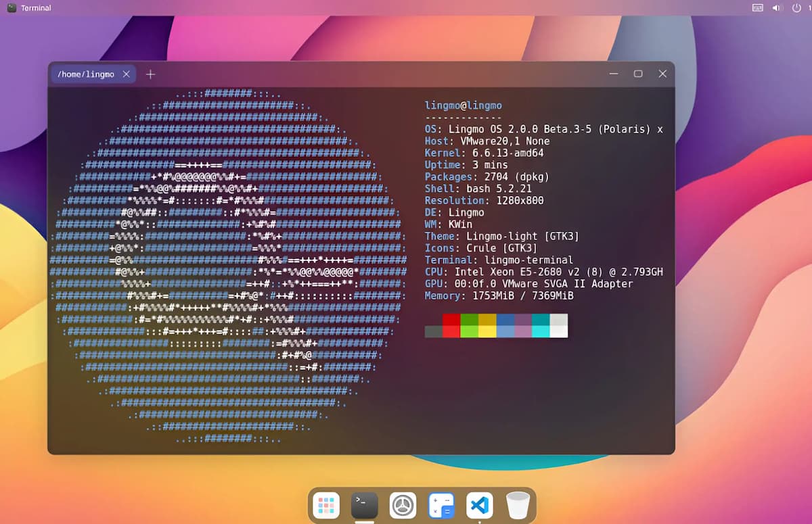Click the volume speaker icon in top bar
The height and width of the screenshot is (524, 812).
777,8
